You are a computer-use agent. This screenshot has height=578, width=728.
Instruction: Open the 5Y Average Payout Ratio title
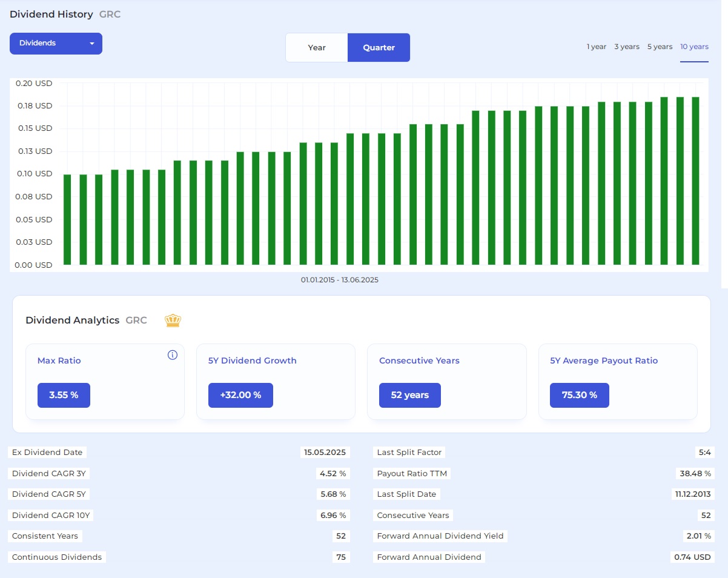click(604, 360)
